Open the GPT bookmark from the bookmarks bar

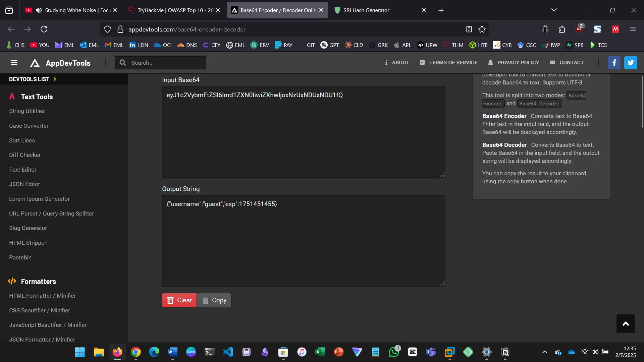pyautogui.click(x=330, y=45)
